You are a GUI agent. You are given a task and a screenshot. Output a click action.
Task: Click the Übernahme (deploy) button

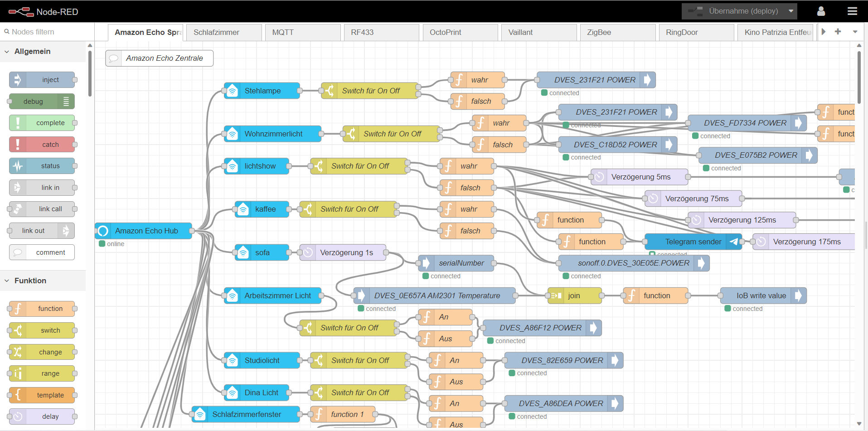733,11
